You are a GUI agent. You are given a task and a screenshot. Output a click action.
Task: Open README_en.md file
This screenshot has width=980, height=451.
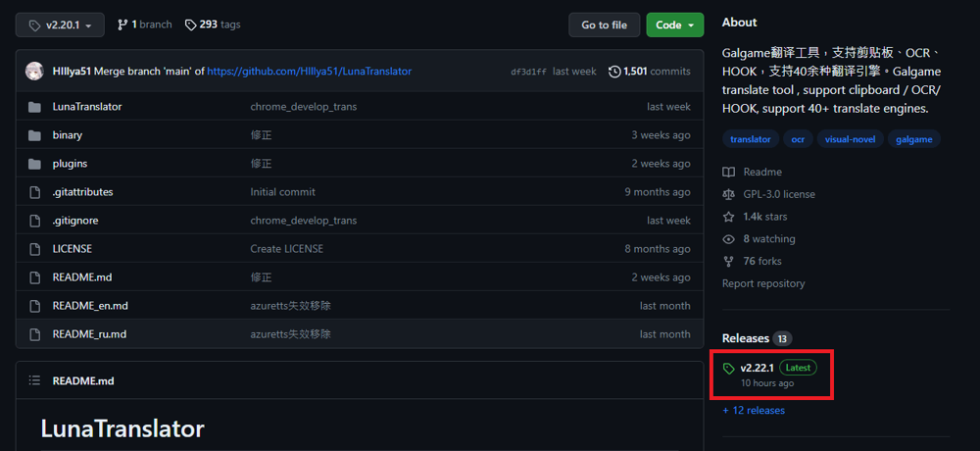(90, 306)
